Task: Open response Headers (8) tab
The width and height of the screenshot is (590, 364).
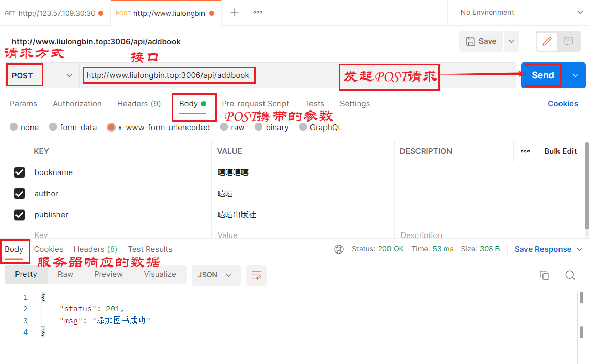Action: point(95,249)
